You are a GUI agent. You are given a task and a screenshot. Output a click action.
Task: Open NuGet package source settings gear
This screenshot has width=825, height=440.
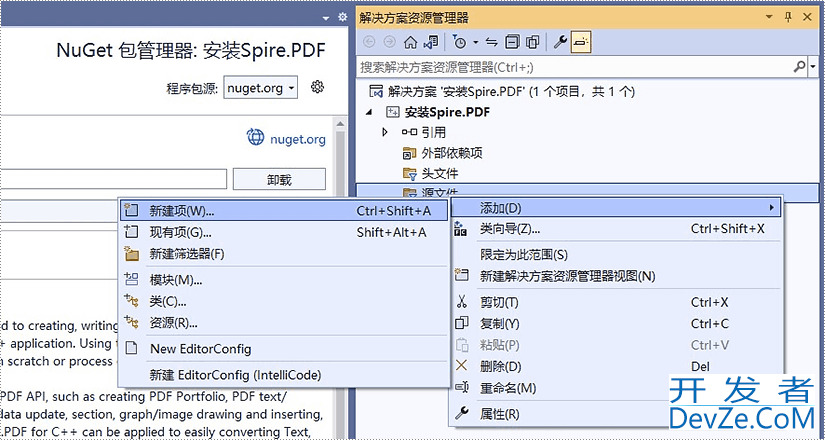pyautogui.click(x=317, y=87)
